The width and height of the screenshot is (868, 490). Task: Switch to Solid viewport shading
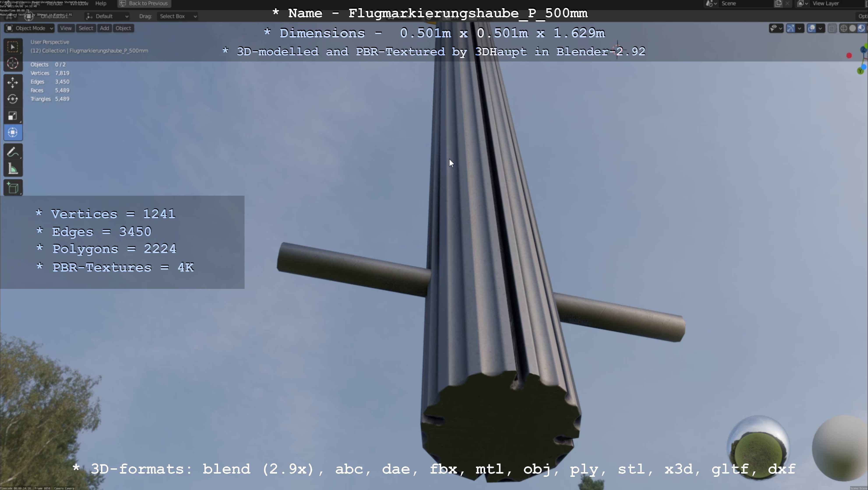852,28
